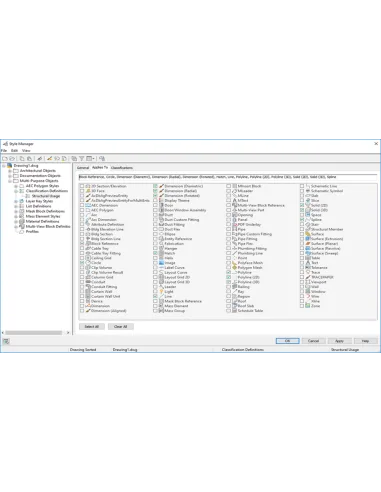Uncheck the Hatch checkbox
This screenshot has width=381, height=492.
pyautogui.click(x=155, y=253)
